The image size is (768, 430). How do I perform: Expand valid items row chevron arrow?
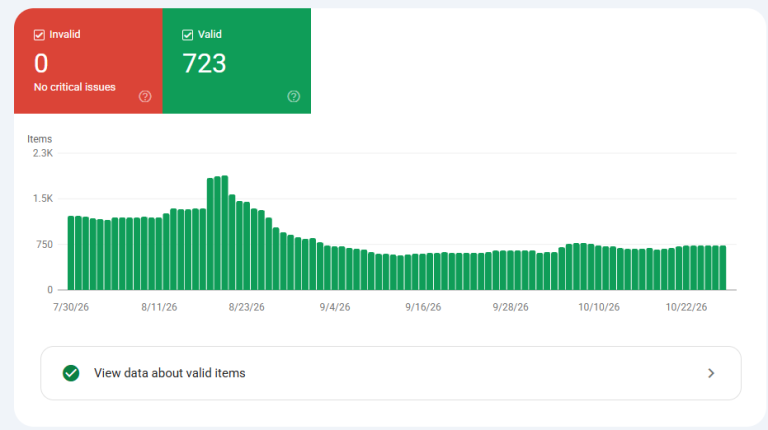click(x=711, y=373)
